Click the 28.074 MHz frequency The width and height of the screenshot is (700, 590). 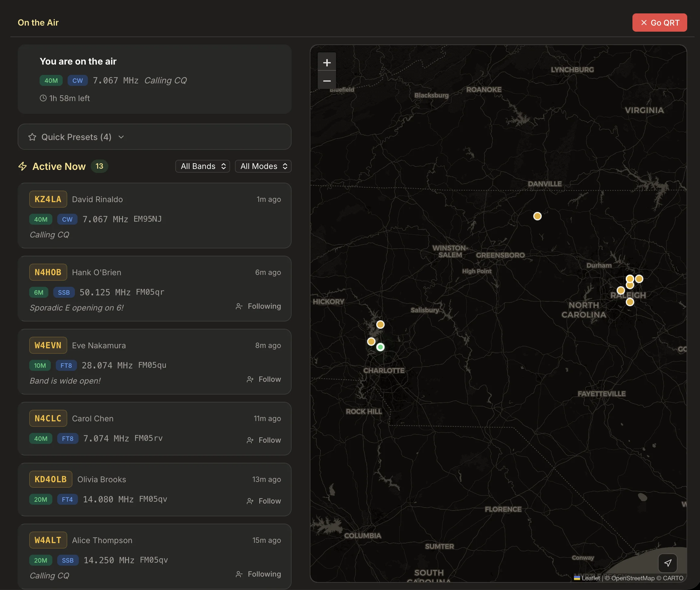click(x=107, y=365)
